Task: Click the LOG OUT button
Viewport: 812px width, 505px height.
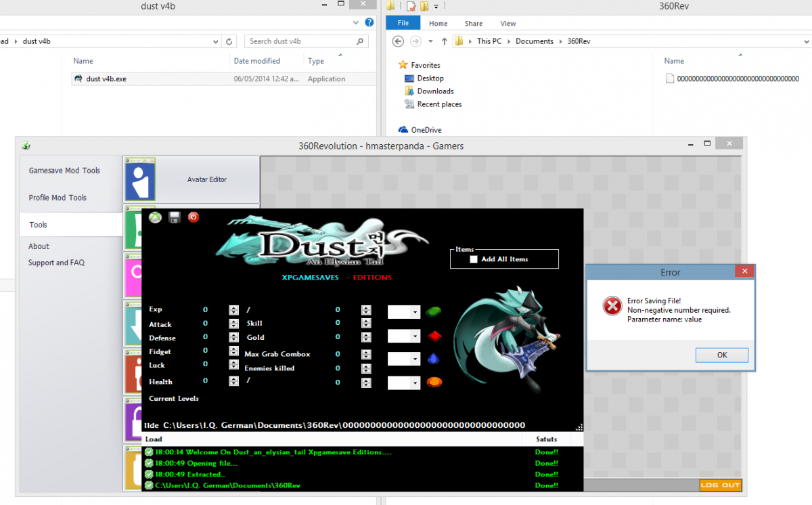Action: tap(720, 485)
